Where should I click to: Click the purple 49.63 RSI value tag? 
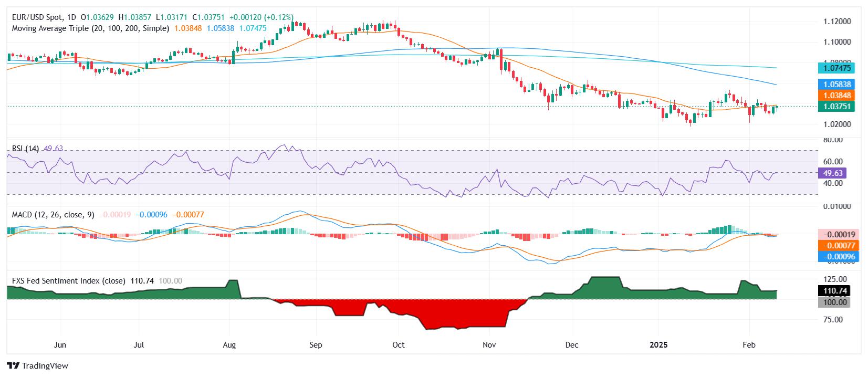[832, 173]
